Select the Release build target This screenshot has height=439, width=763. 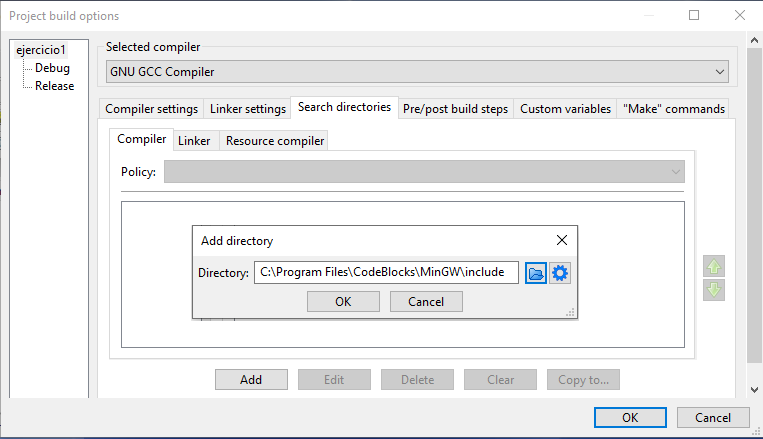(54, 85)
